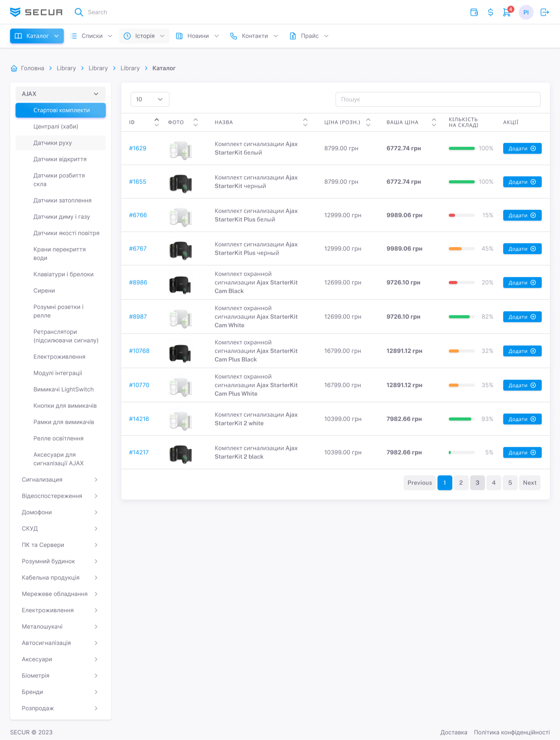The height and width of the screenshot is (740, 560).
Task: Sort table by ID column
Action: [156, 122]
